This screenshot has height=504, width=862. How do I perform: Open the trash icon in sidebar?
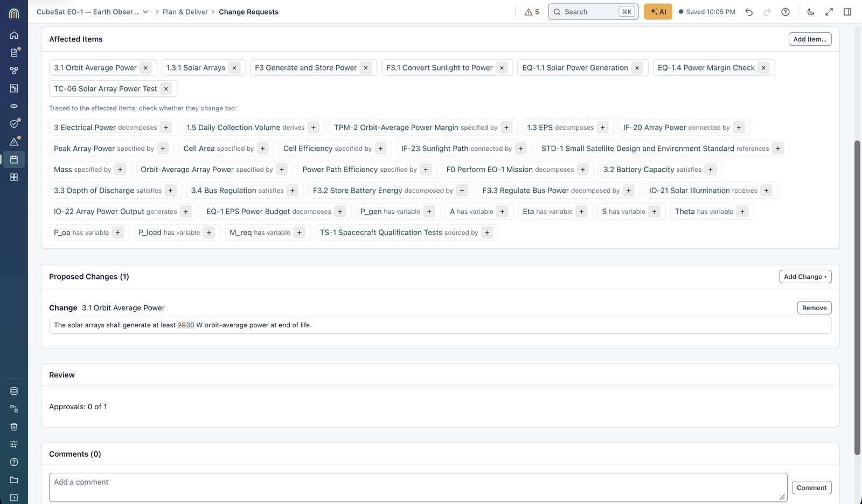coord(14,426)
